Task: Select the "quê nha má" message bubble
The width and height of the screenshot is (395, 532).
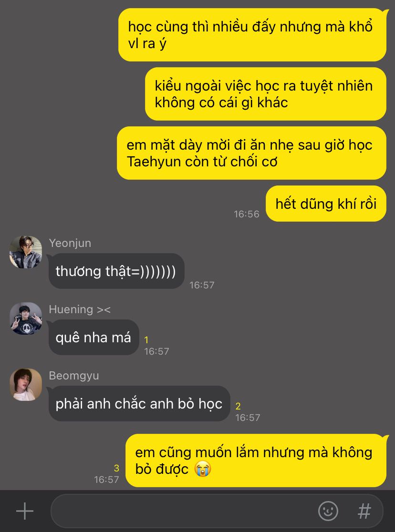Action: (94, 337)
